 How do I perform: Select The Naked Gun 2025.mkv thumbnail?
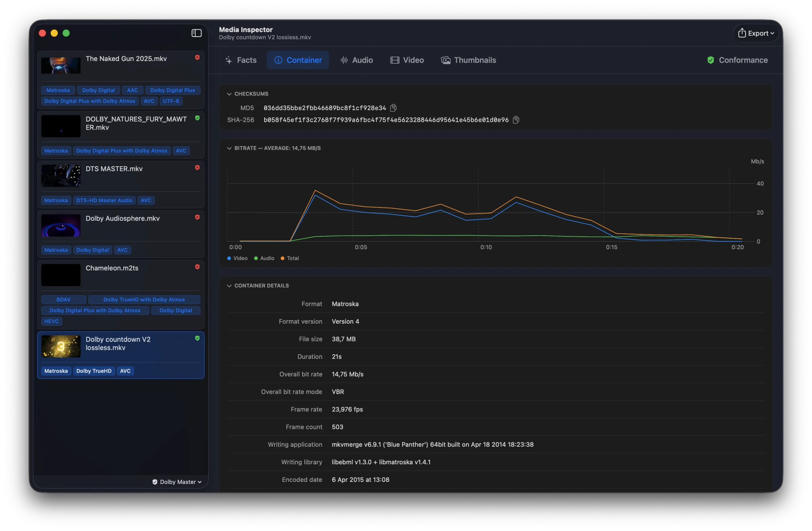pyautogui.click(x=61, y=66)
